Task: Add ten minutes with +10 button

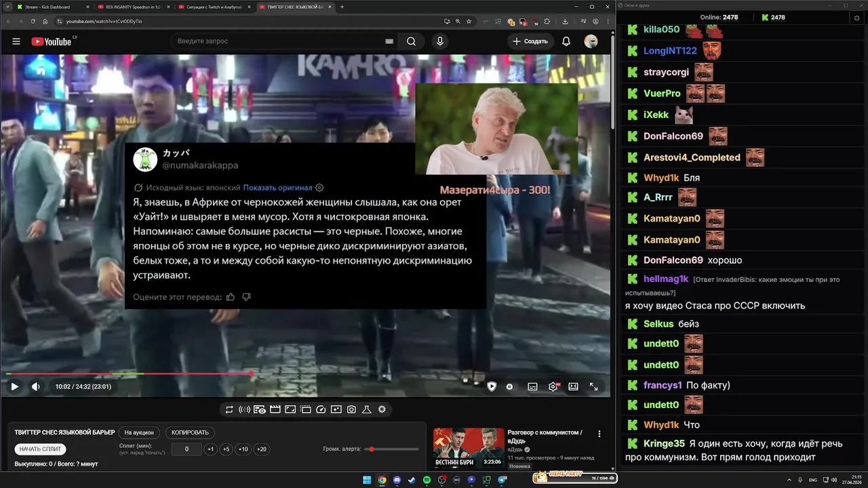Action: point(243,449)
